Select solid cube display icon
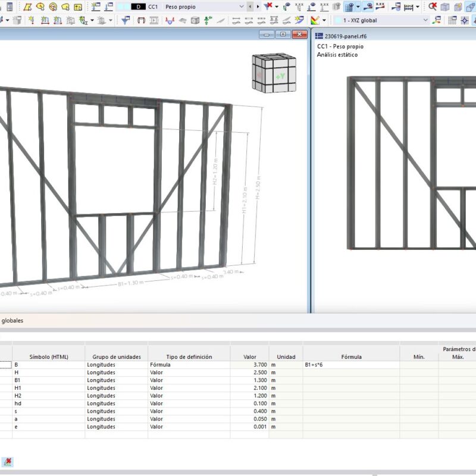476x476 pixels. click(458, 7)
